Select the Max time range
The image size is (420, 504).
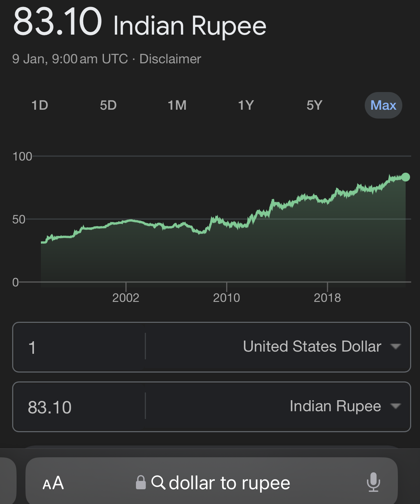(x=383, y=105)
